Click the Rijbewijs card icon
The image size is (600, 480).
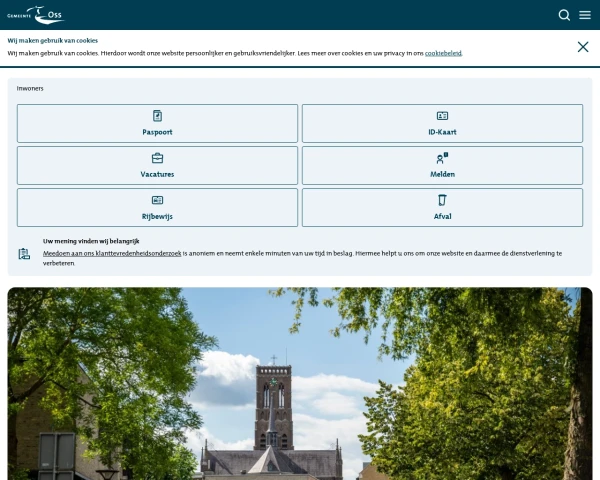[x=157, y=200]
